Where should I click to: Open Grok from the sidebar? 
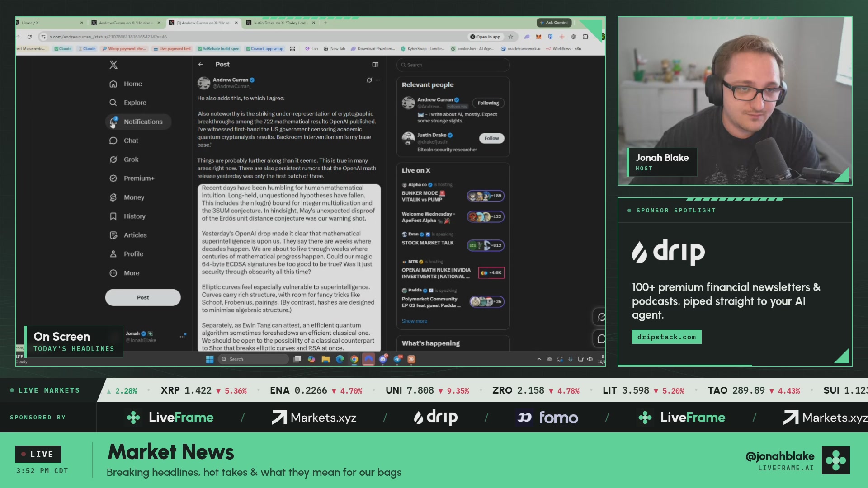point(124,160)
